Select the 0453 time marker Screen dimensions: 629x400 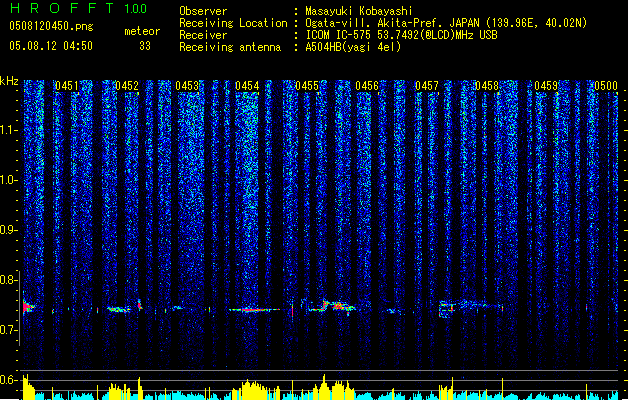click(x=187, y=86)
